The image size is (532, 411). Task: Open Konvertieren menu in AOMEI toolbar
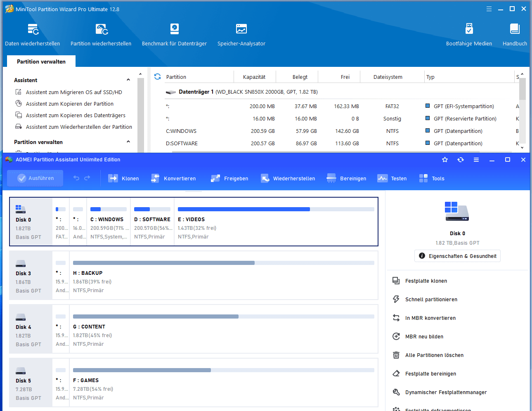coord(173,178)
